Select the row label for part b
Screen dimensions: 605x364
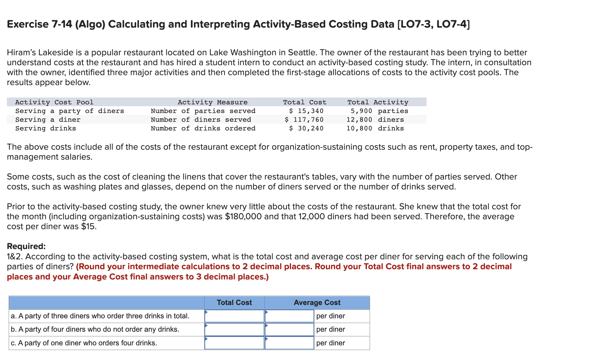coord(95,329)
